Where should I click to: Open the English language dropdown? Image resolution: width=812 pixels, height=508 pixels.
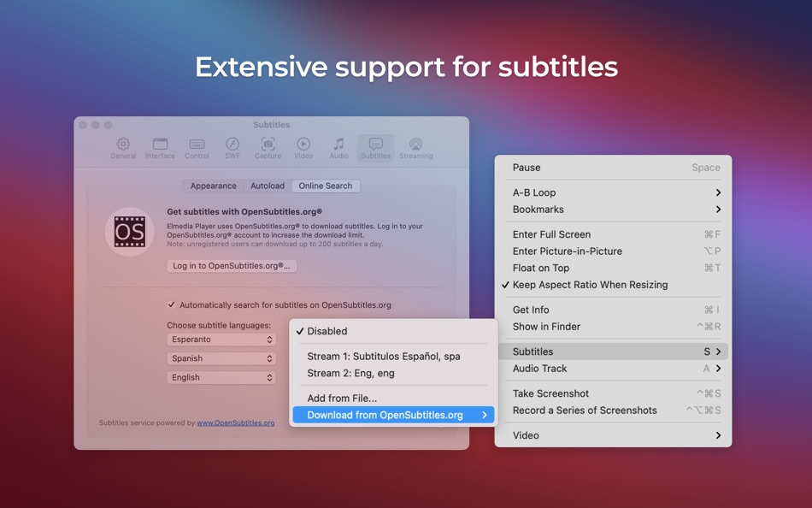(x=221, y=377)
